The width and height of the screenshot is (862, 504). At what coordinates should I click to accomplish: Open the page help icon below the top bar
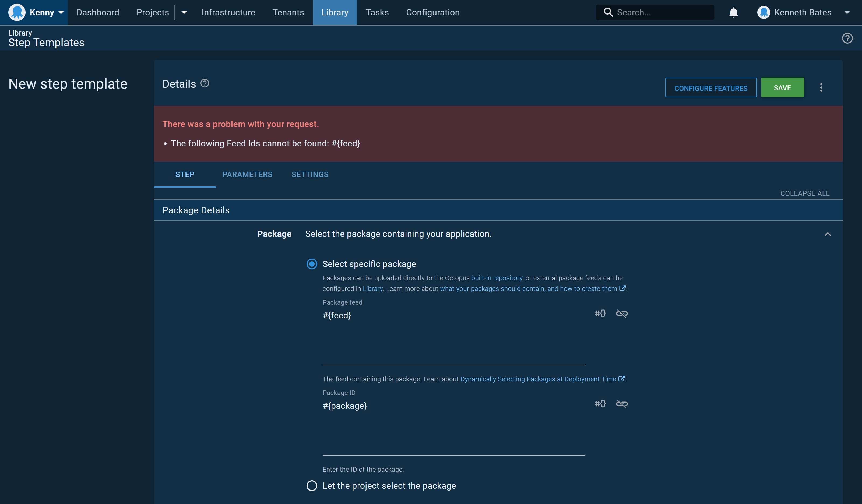pyautogui.click(x=847, y=38)
